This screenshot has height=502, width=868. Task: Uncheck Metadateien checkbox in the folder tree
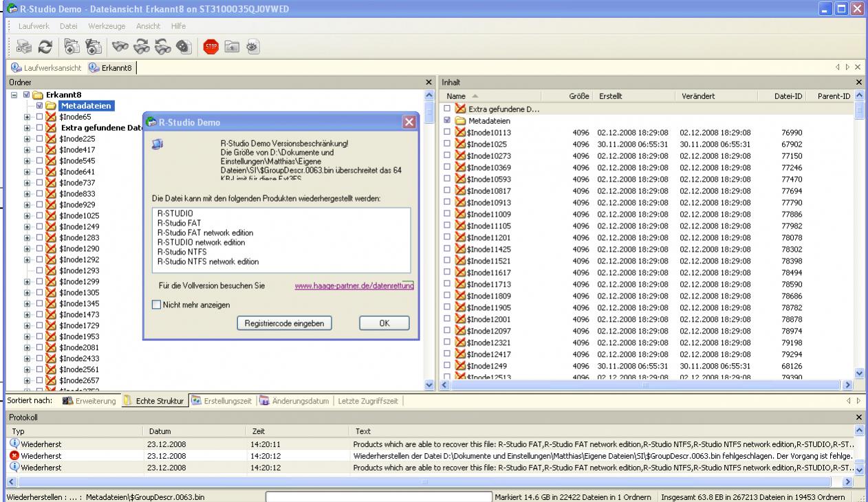click(x=39, y=106)
